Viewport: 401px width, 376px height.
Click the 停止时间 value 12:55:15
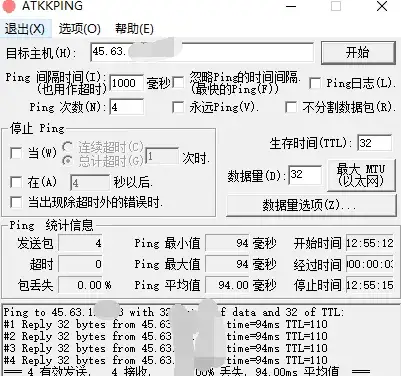point(370,285)
